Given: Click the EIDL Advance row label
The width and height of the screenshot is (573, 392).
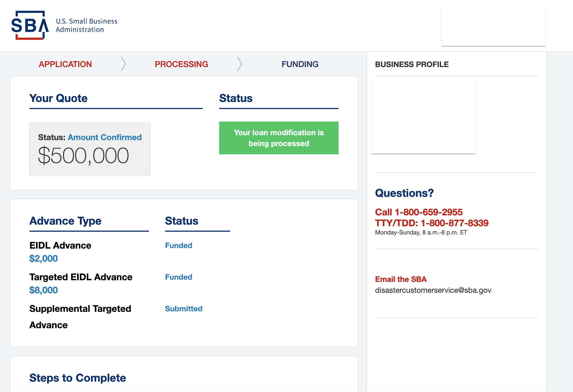Looking at the screenshot, I should (x=60, y=245).
